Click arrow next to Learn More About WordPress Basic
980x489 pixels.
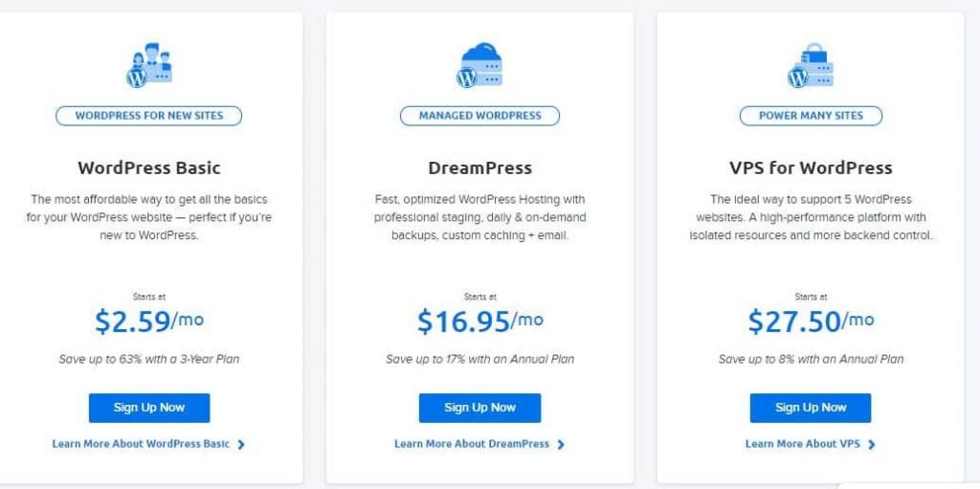pyautogui.click(x=241, y=444)
